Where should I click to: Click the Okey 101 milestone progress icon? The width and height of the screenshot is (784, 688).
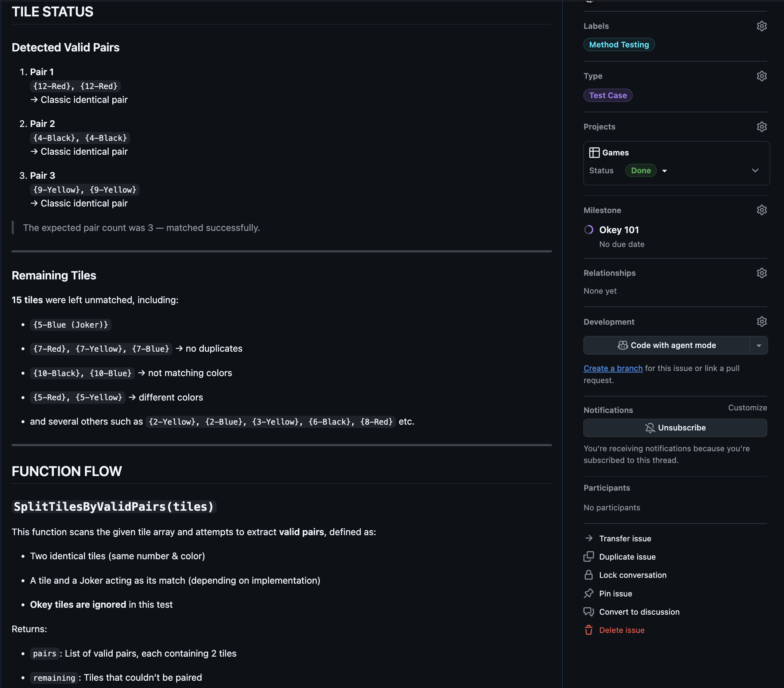point(589,230)
